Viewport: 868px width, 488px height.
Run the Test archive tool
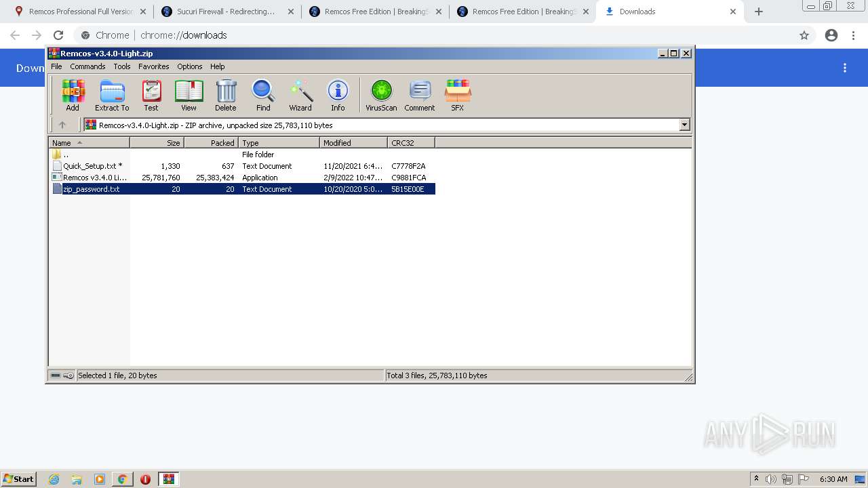pyautogui.click(x=151, y=95)
